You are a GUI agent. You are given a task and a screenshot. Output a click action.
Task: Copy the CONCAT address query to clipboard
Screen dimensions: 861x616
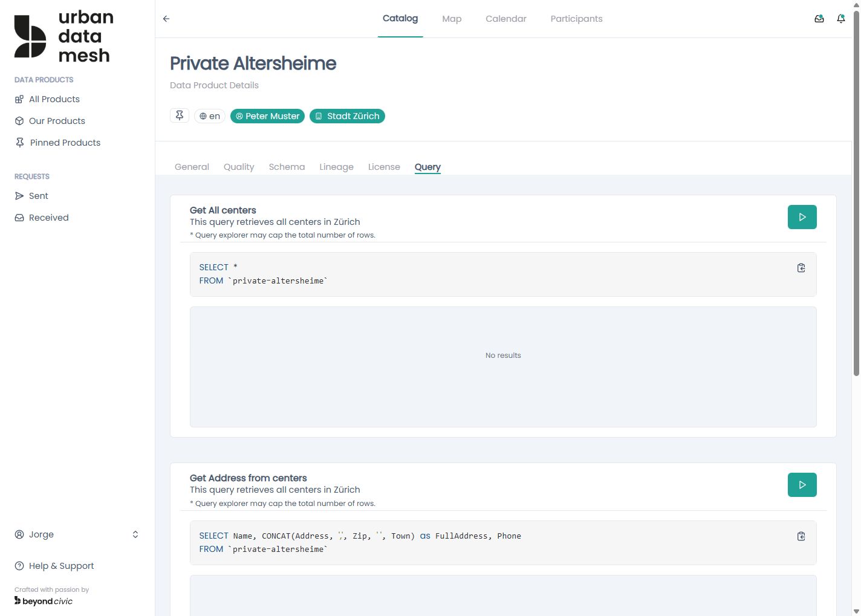[x=801, y=536]
